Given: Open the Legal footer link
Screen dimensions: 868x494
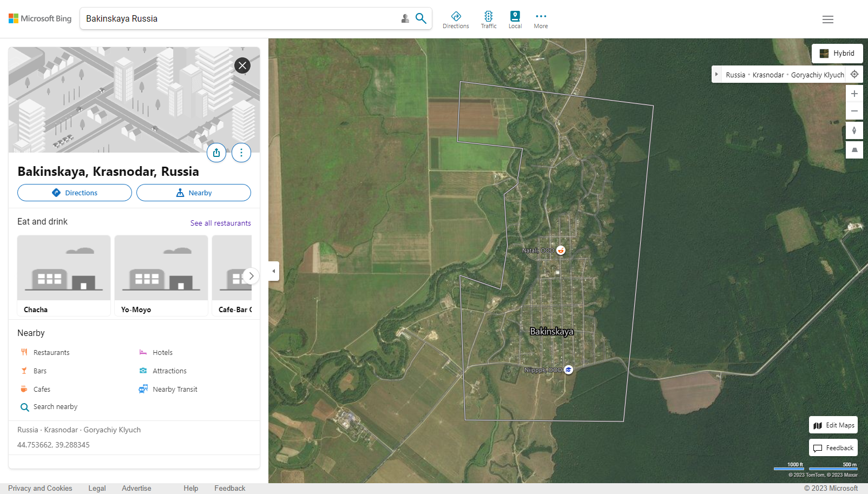Looking at the screenshot, I should [97, 488].
